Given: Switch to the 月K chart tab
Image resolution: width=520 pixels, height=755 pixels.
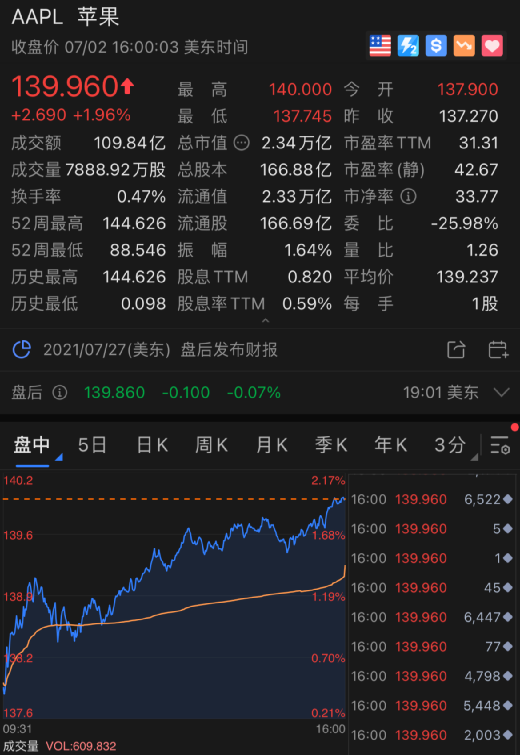Looking at the screenshot, I should coord(272,444).
